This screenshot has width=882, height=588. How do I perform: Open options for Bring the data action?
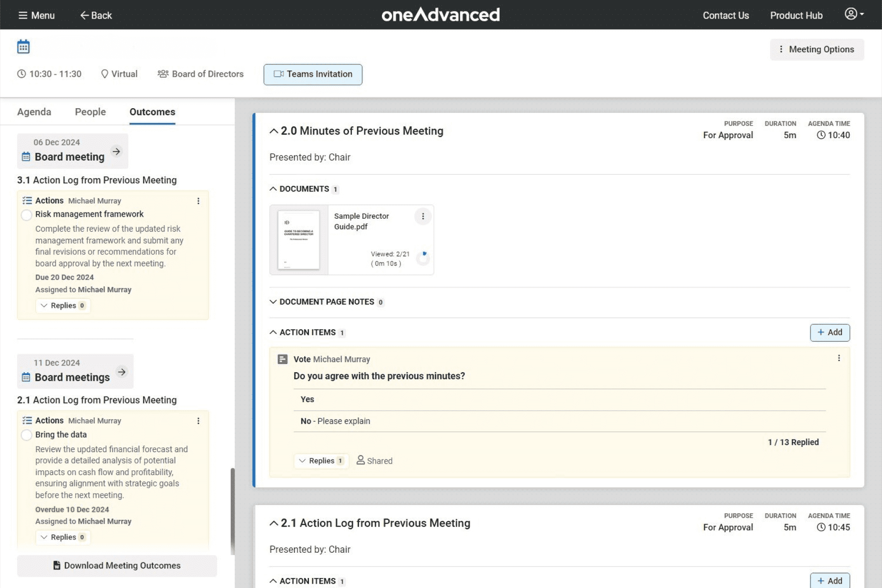coord(198,421)
